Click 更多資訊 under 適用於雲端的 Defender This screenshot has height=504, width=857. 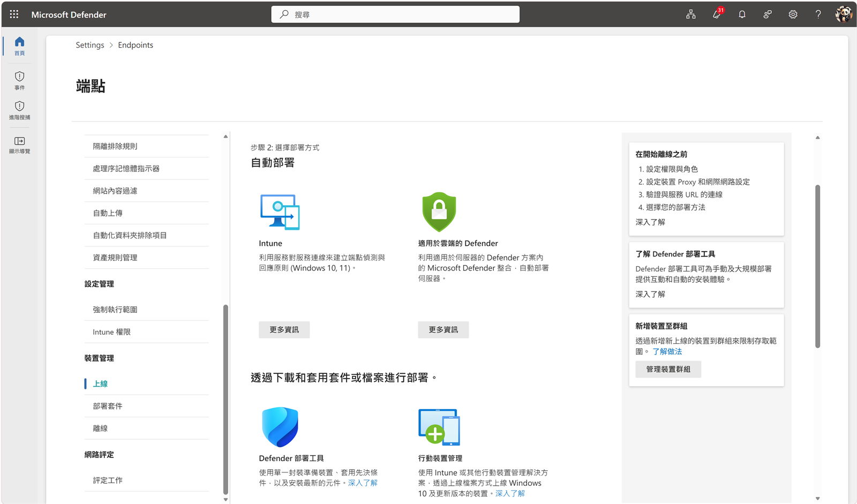[x=443, y=329]
